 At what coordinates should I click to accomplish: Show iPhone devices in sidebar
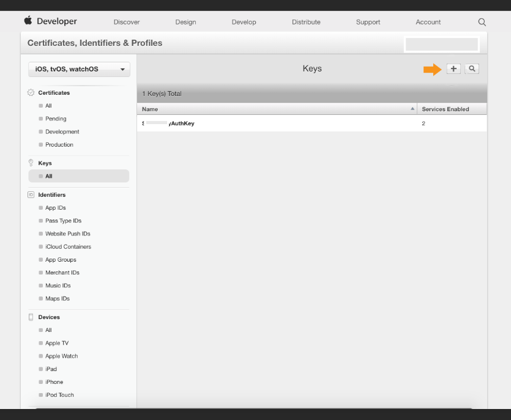click(54, 382)
